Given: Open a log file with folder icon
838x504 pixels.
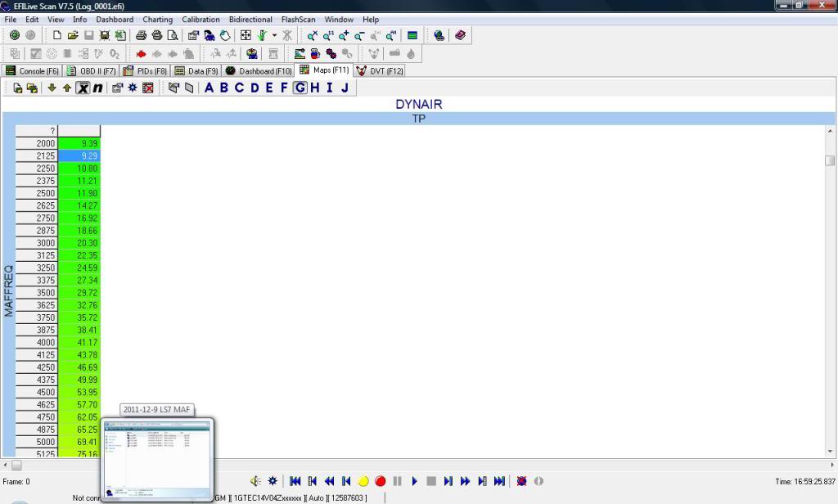Looking at the screenshot, I should (73, 35).
